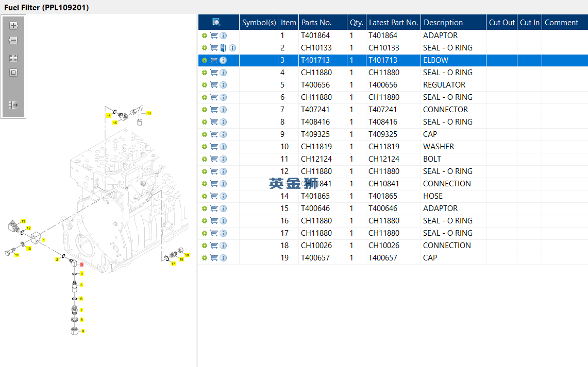Click callout label 14 in the diagram
The height and width of the screenshot is (367, 588).
pos(149,113)
